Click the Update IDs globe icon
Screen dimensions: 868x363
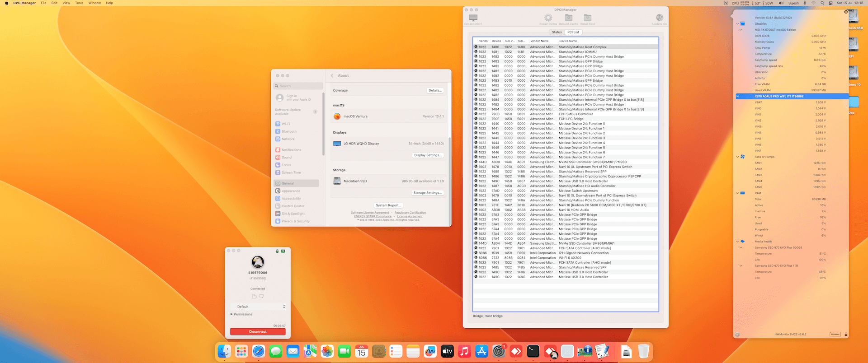pyautogui.click(x=660, y=18)
